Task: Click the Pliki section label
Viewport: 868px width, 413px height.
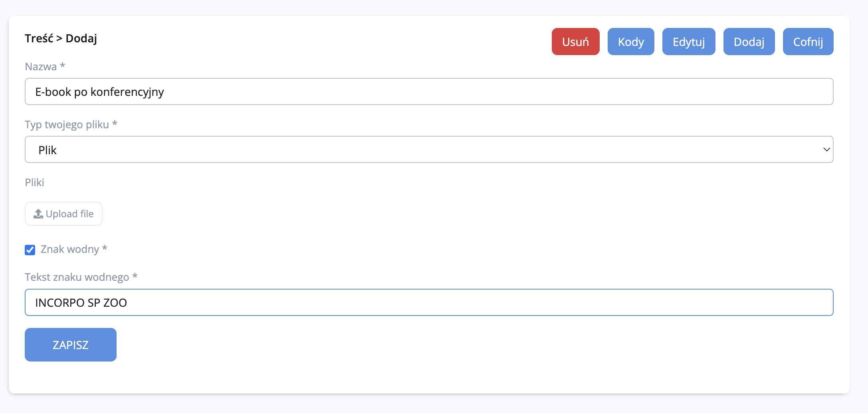Action: point(34,182)
